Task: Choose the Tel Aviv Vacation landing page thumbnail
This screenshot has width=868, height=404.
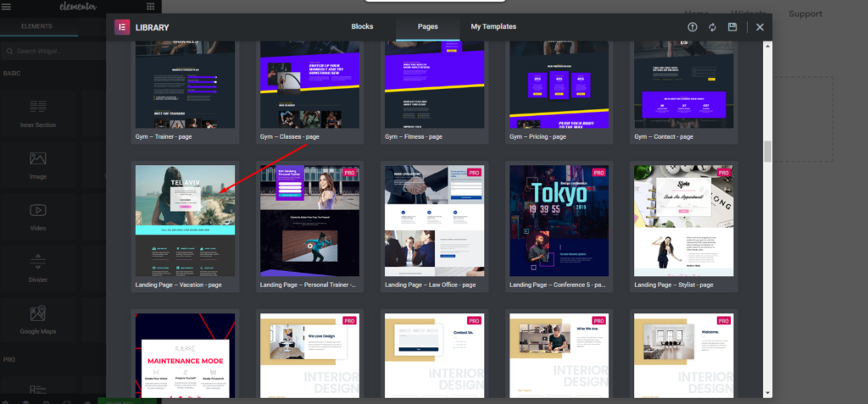Action: click(185, 220)
